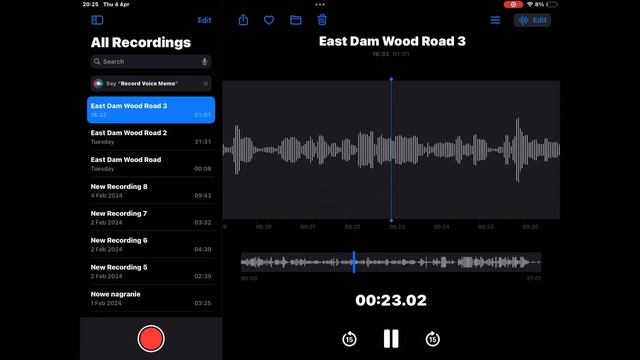Tap the 00:23.02 elapsed time display

[x=391, y=300]
